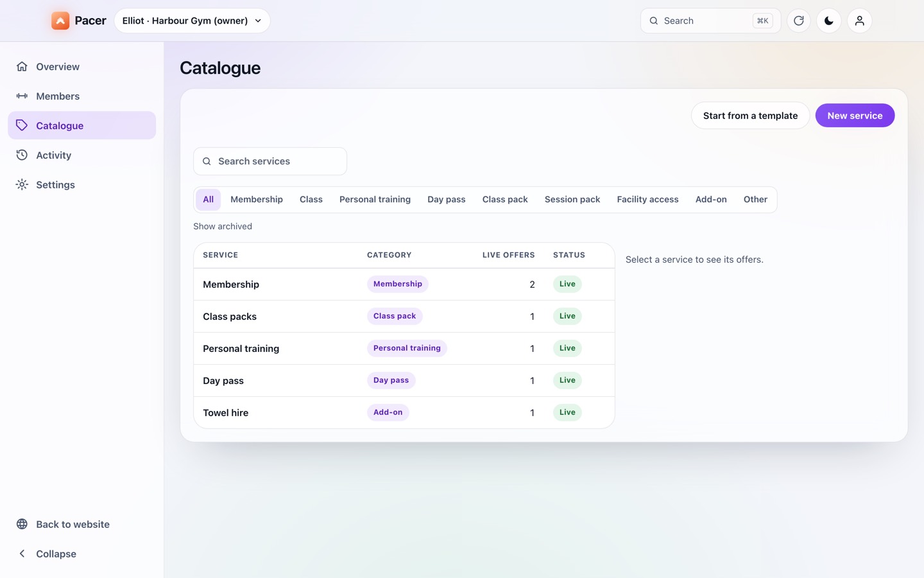Click the Back to website link
Screen dimensions: 924x578
click(82, 524)
